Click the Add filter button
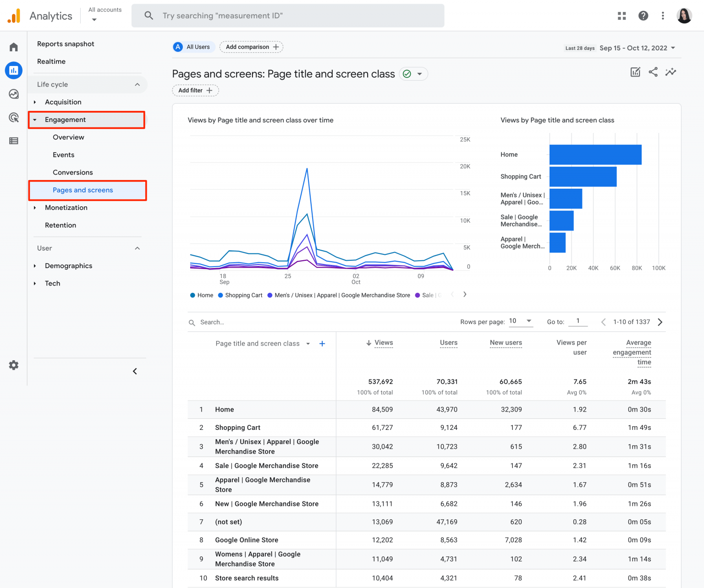This screenshot has width=704, height=588. tap(195, 90)
